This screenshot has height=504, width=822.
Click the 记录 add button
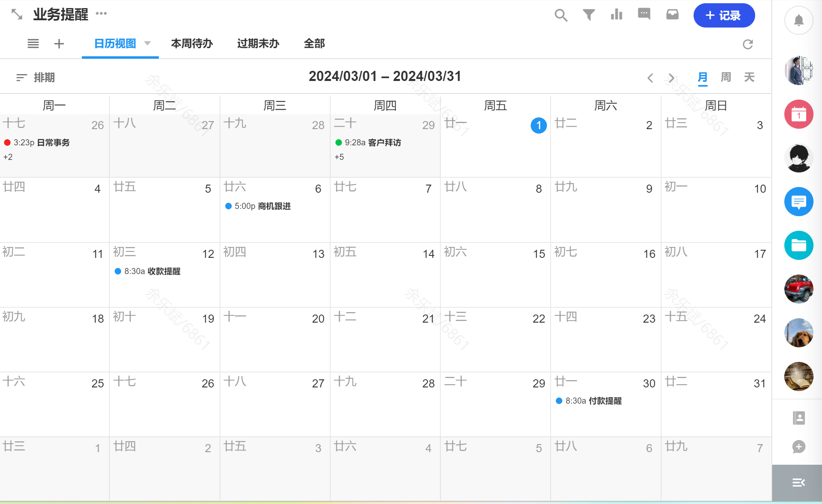[x=724, y=16]
